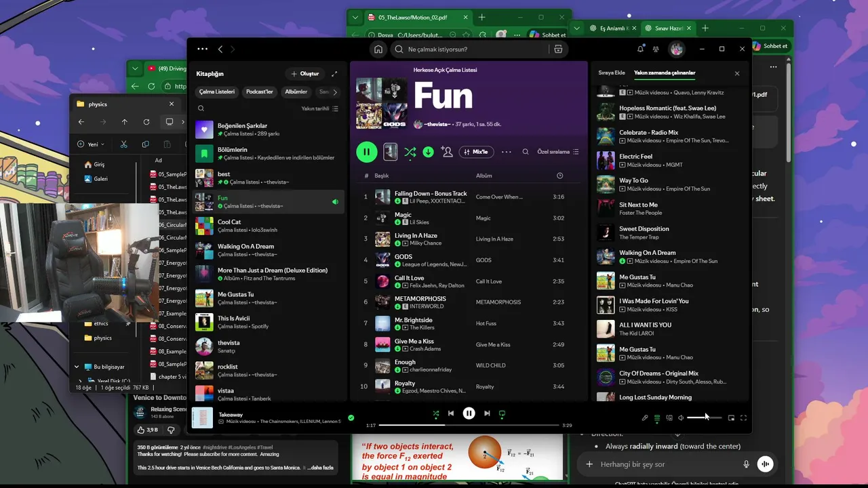Open Sweet Disposition in recently played
This screenshot has width=868, height=488.
(644, 228)
